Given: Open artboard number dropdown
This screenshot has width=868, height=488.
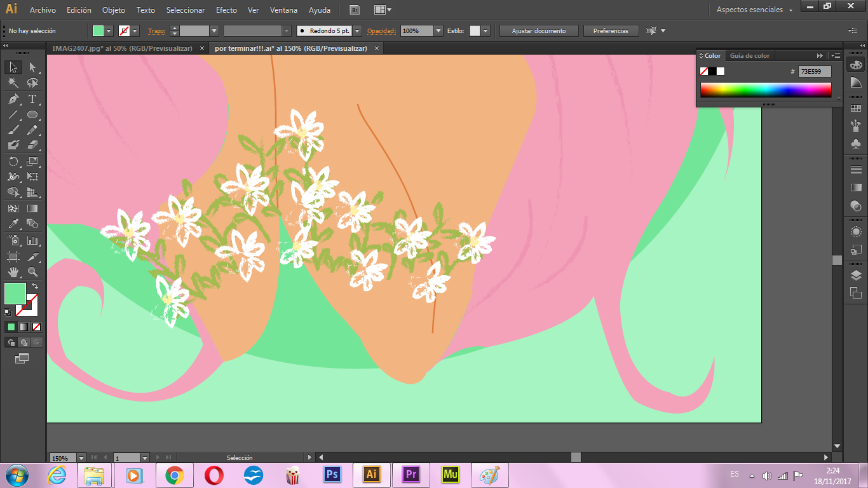Looking at the screenshot, I should [145, 457].
